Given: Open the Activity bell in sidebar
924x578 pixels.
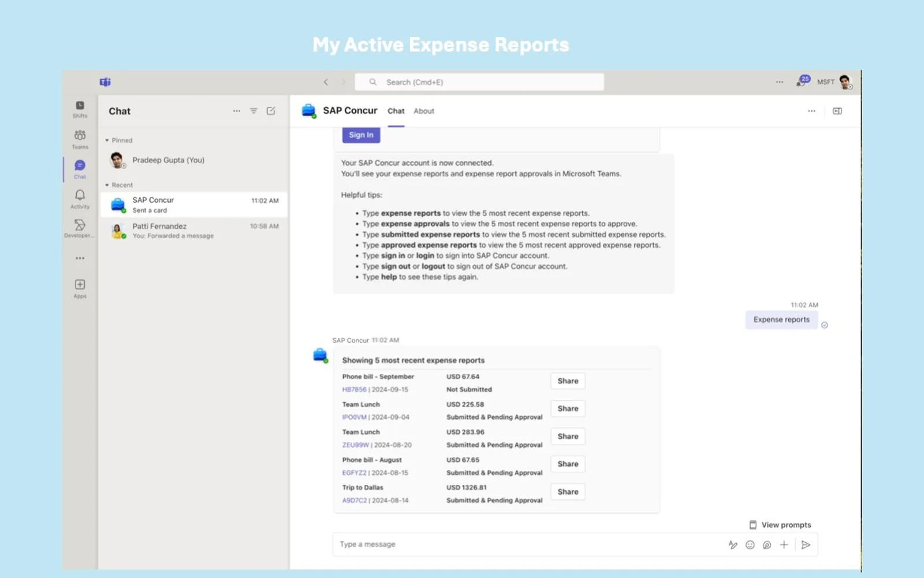Looking at the screenshot, I should pyautogui.click(x=80, y=199).
